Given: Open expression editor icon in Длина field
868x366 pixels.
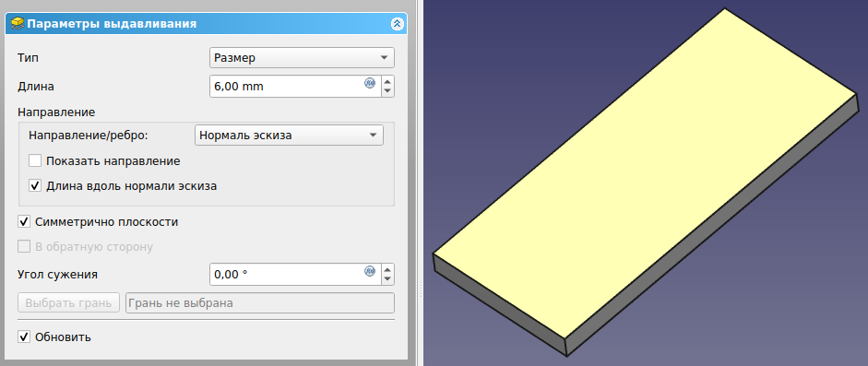Looking at the screenshot, I should 370,84.
